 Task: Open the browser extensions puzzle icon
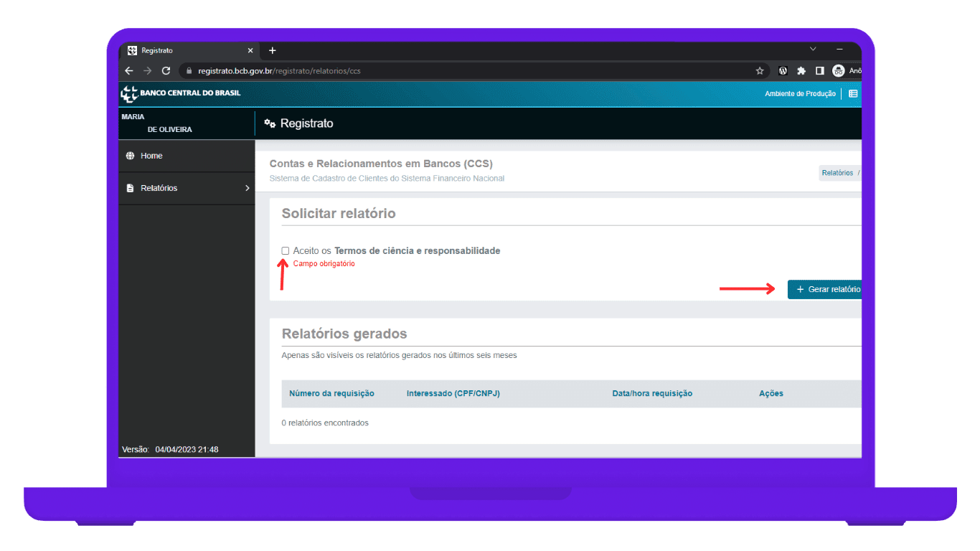(x=801, y=71)
